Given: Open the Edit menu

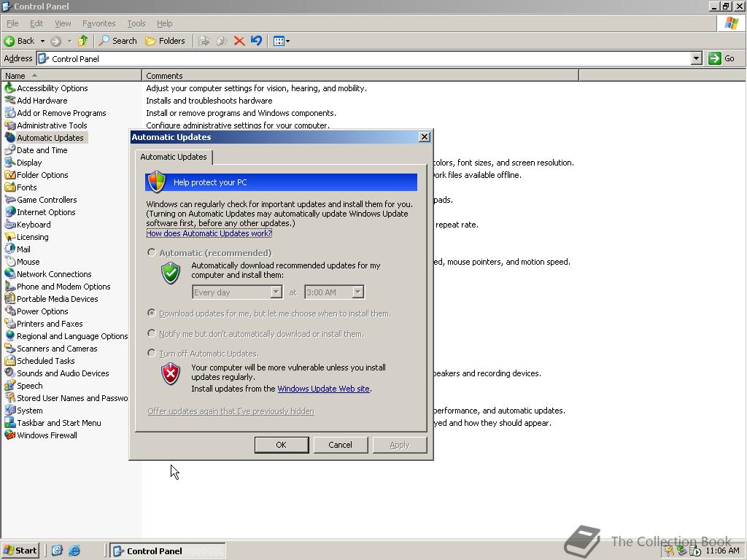Looking at the screenshot, I should coord(36,23).
